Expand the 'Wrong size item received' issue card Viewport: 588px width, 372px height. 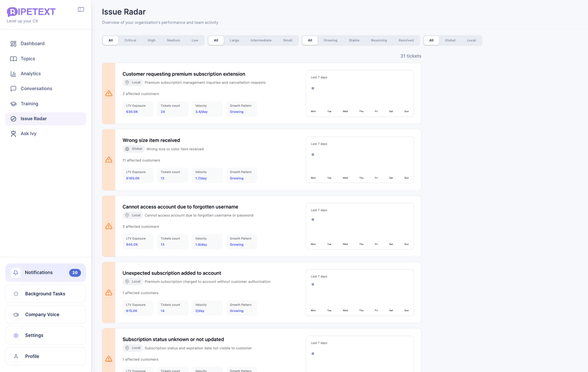151,140
